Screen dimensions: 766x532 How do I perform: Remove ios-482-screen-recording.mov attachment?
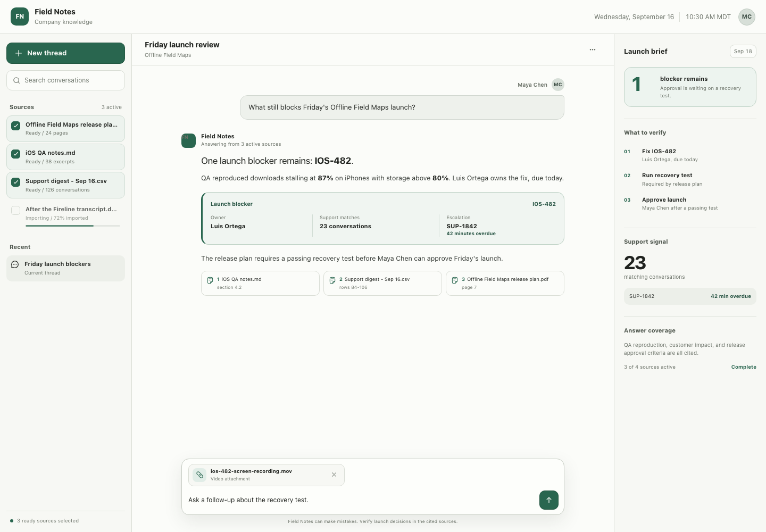[334, 475]
